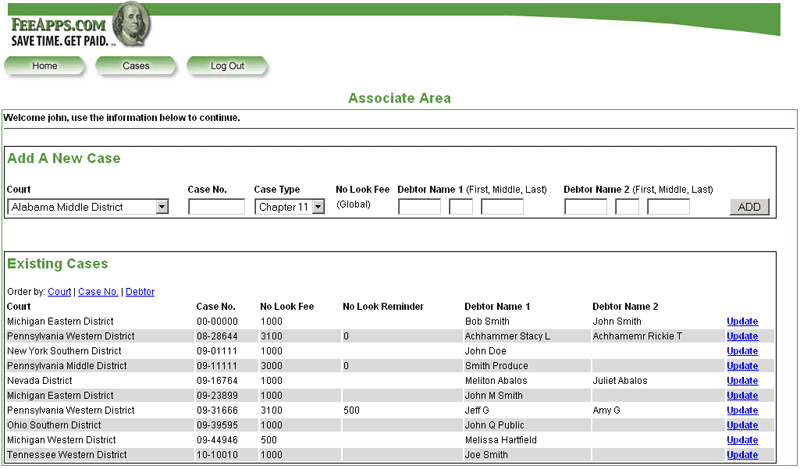Open the Court dropdown (Alabama Middle District)
The height and width of the screenshot is (469, 800).
pos(88,207)
